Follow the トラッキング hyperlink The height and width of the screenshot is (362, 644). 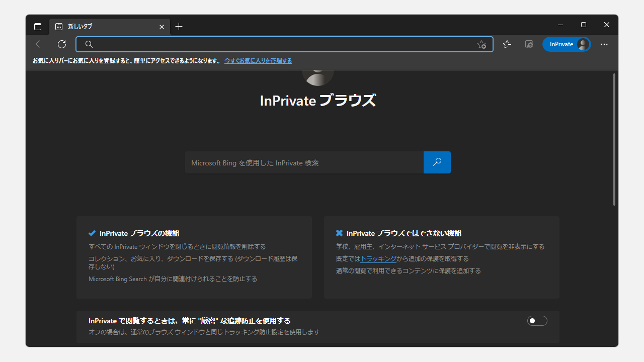pyautogui.click(x=378, y=258)
